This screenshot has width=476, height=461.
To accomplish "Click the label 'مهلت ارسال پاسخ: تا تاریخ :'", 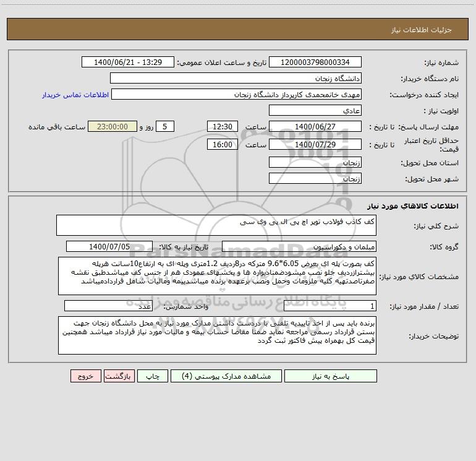I will coord(414,127).
